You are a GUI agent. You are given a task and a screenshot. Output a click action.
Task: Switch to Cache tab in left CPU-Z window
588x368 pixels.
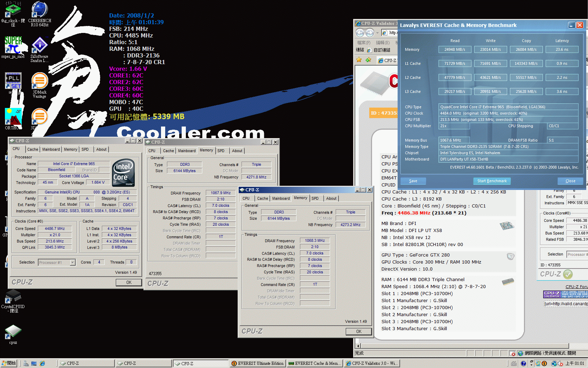click(33, 149)
